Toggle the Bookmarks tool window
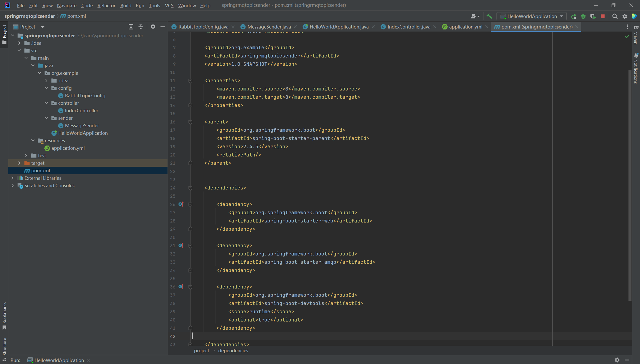Image resolution: width=640 pixels, height=364 pixels. (x=4, y=315)
